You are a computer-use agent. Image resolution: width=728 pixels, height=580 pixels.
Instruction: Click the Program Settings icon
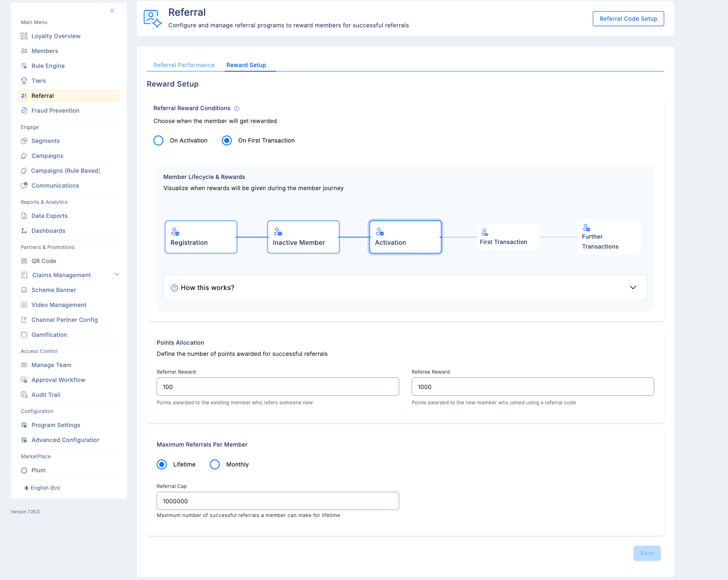pos(24,425)
